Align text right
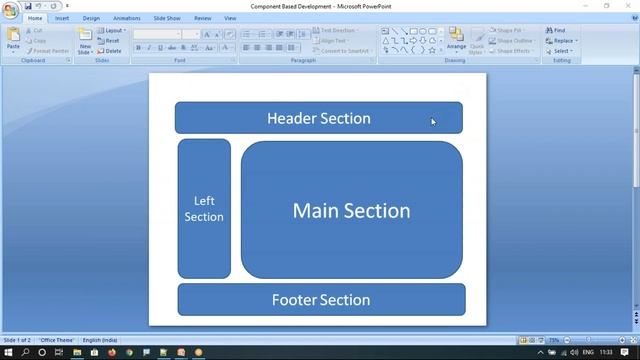Viewport: 640px width, 360px height. point(268,48)
